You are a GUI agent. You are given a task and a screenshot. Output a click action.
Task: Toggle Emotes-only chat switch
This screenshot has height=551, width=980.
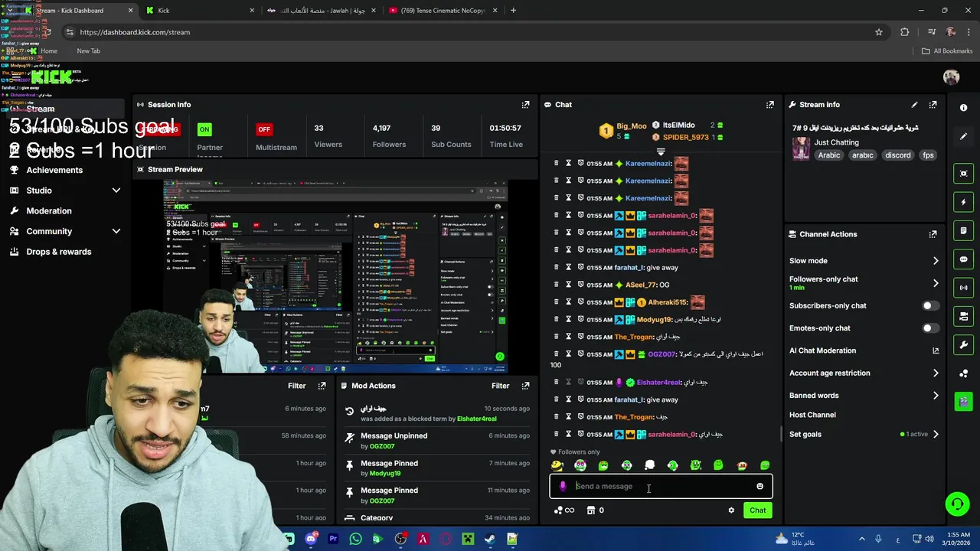point(930,328)
